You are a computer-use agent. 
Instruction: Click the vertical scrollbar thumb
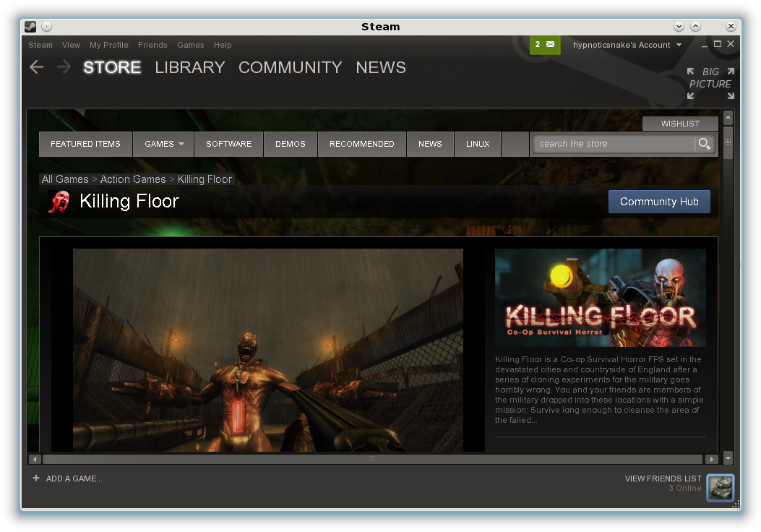point(728,142)
